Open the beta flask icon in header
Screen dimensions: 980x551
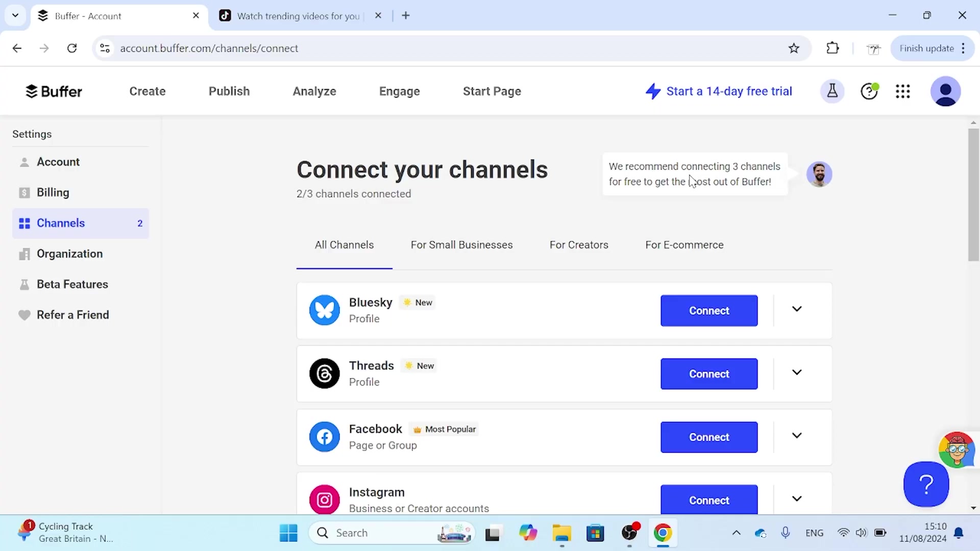[832, 91]
